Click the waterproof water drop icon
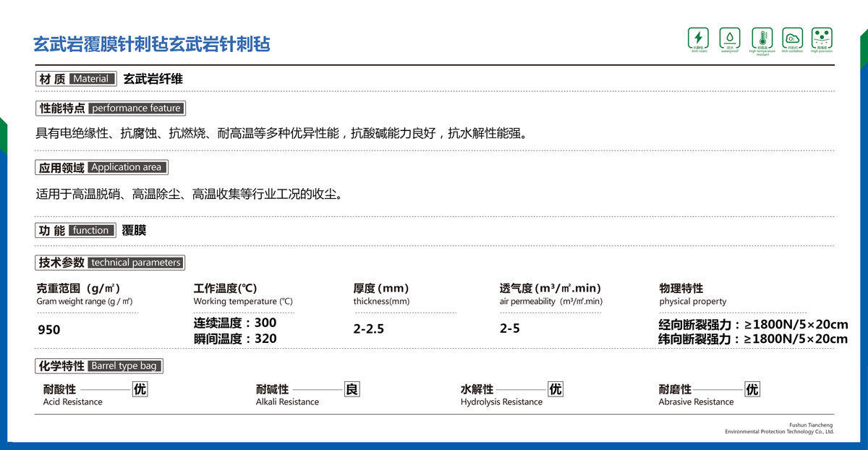This screenshot has width=868, height=450. pos(729,38)
